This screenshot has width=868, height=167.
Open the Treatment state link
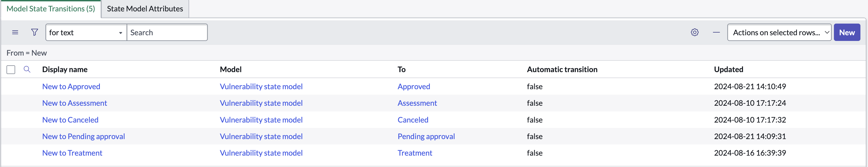pos(415,153)
